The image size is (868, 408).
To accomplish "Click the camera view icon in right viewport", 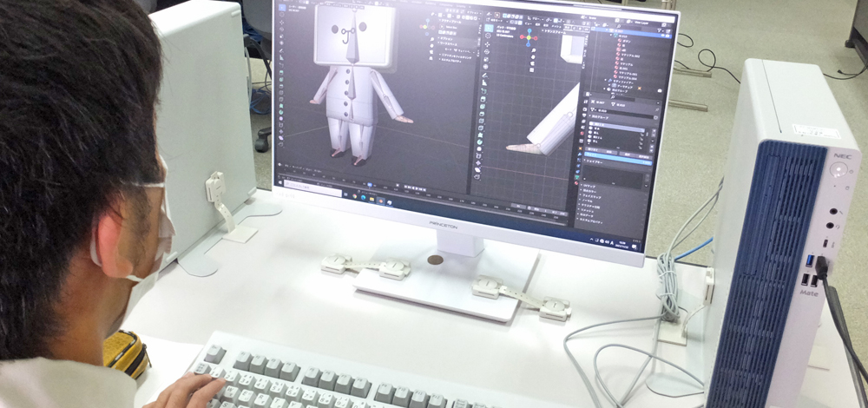I will (x=532, y=63).
